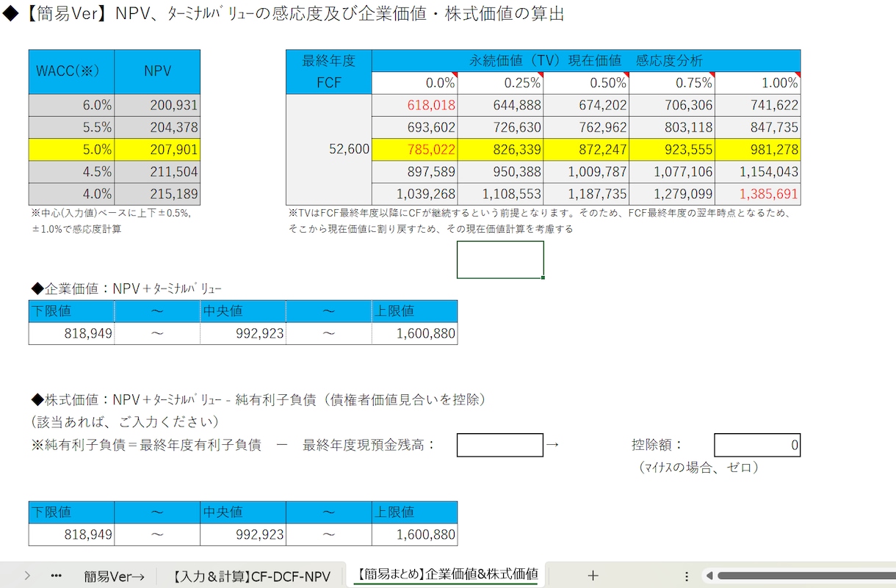The height and width of the screenshot is (588, 896).
Task: Click growth rate header 0.0%
Action: tap(415, 83)
